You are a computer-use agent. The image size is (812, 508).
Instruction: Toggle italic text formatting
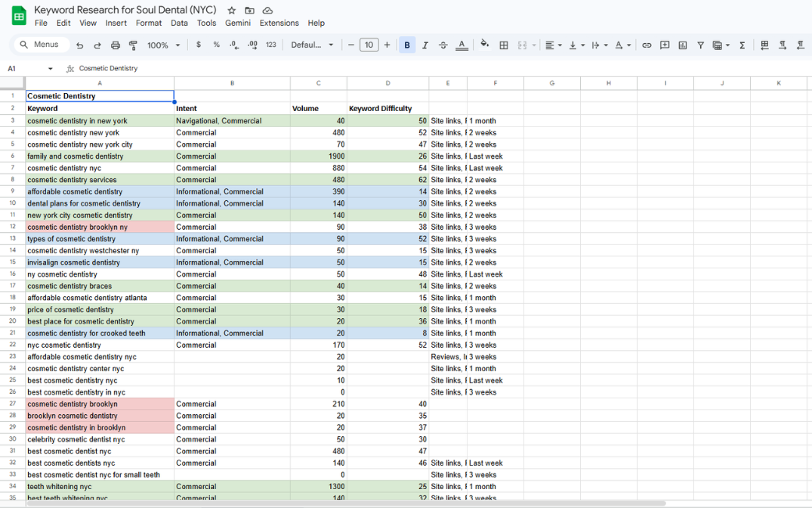click(x=425, y=45)
